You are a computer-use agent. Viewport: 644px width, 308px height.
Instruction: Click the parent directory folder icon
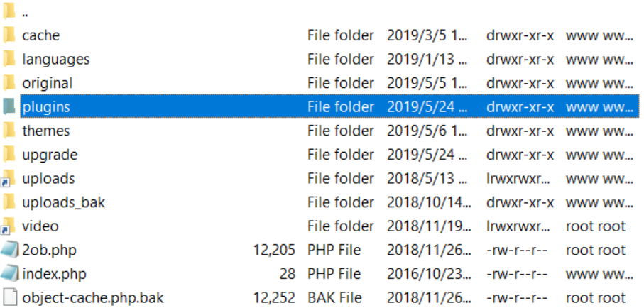tap(9, 11)
